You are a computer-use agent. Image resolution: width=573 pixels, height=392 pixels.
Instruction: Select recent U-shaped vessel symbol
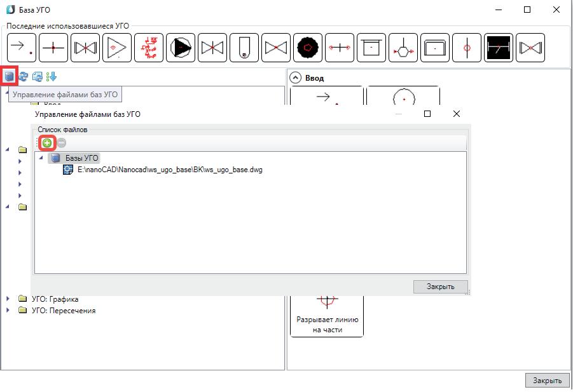[244, 48]
